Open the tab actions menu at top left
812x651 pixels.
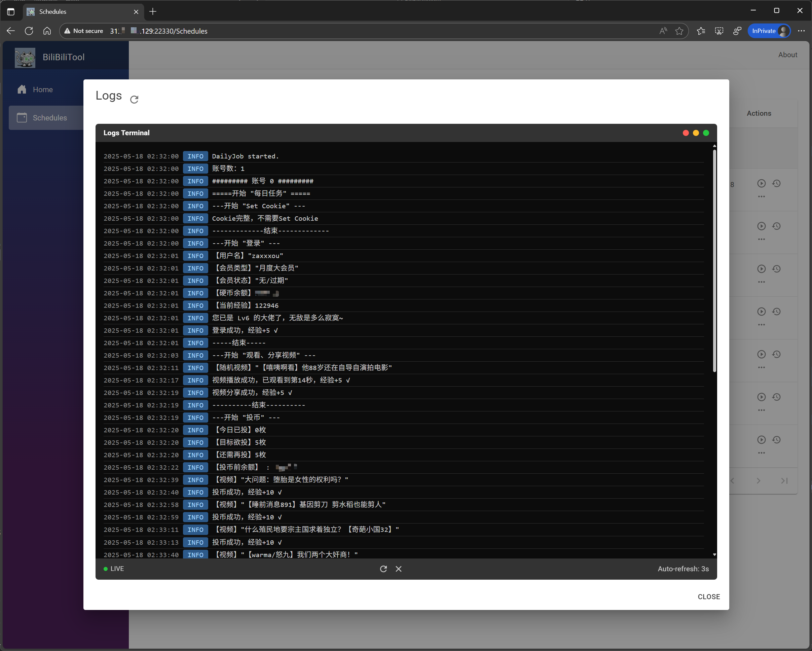coord(11,12)
